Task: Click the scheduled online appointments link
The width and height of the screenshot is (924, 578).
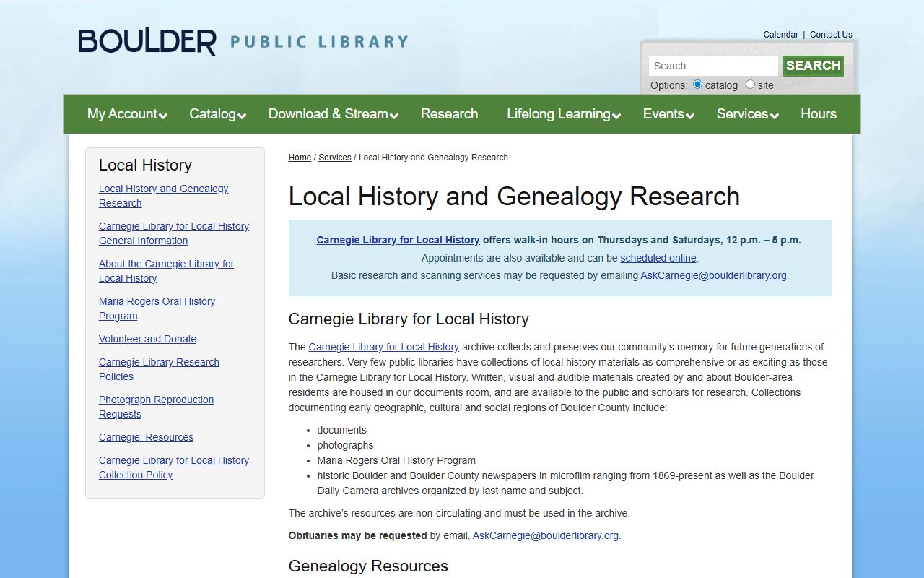Action: (x=658, y=258)
